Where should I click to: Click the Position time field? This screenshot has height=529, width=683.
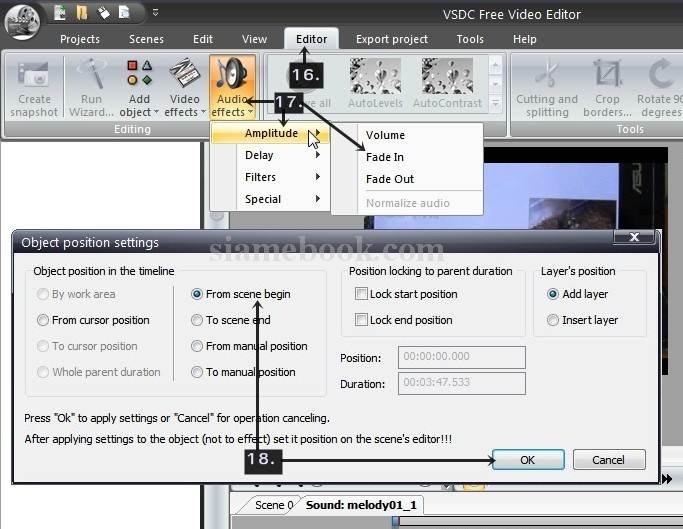462,357
